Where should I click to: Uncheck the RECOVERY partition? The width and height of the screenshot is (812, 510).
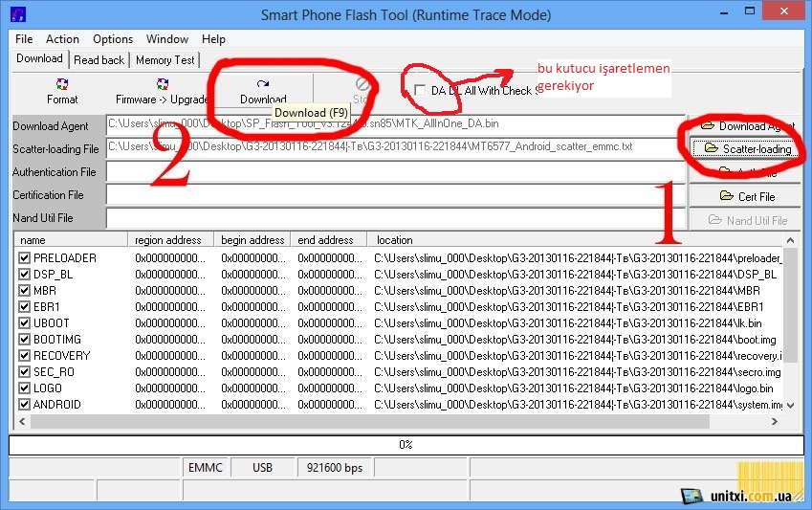pyautogui.click(x=24, y=356)
